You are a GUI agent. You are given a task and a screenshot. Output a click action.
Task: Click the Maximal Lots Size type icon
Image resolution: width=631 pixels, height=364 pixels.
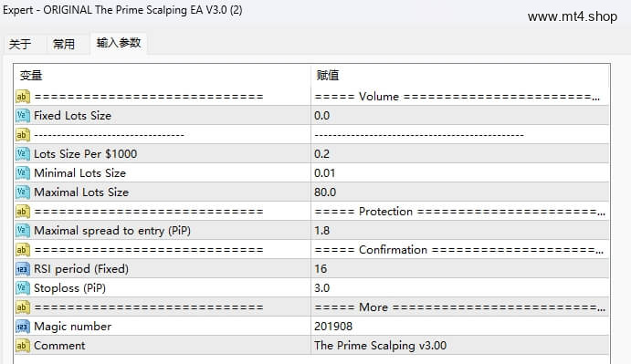23,192
